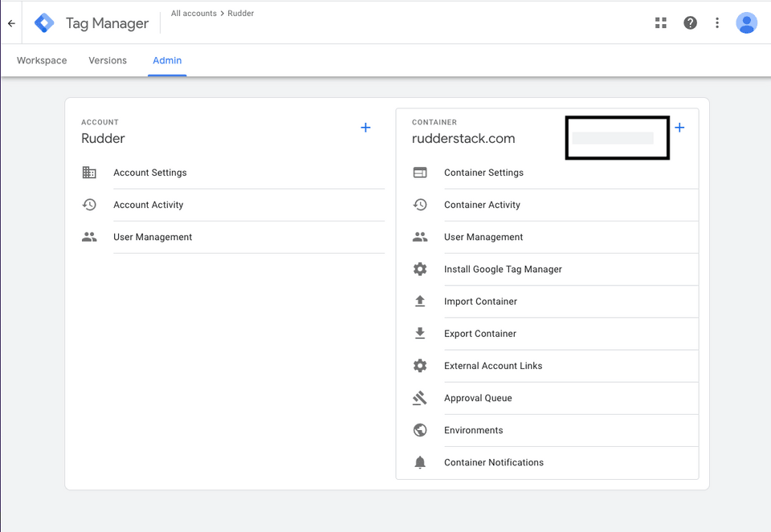Click the Tag Manager title text
Viewport: 771px width, 532px height.
click(107, 23)
